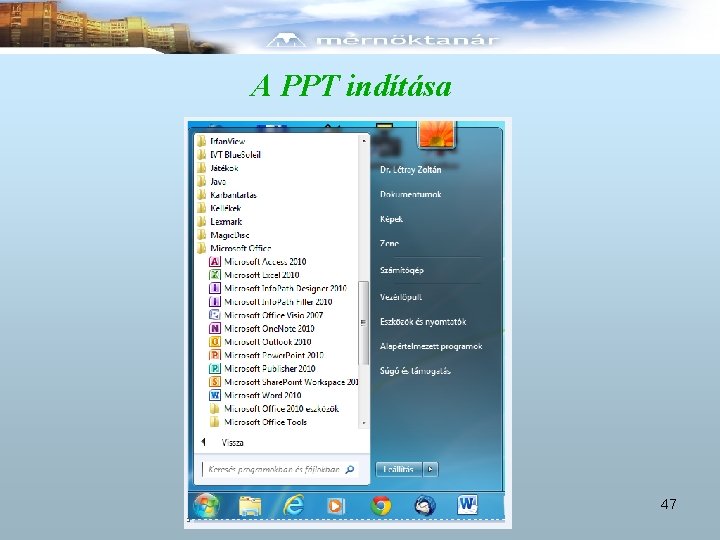The image size is (720, 540).
Task: Open Microsoft InfoPath Designer 2010 icon
Action: [x=214, y=288]
